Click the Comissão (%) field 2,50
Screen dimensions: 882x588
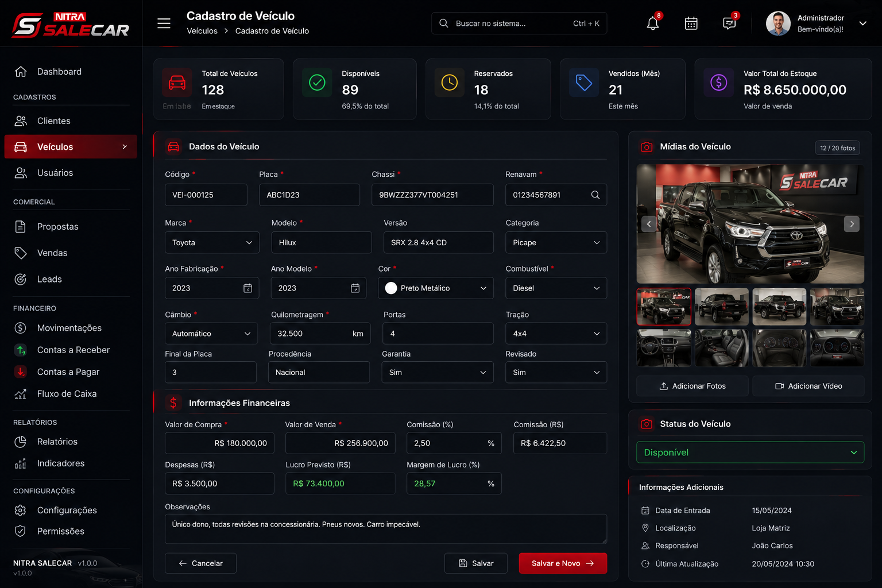coord(454,443)
